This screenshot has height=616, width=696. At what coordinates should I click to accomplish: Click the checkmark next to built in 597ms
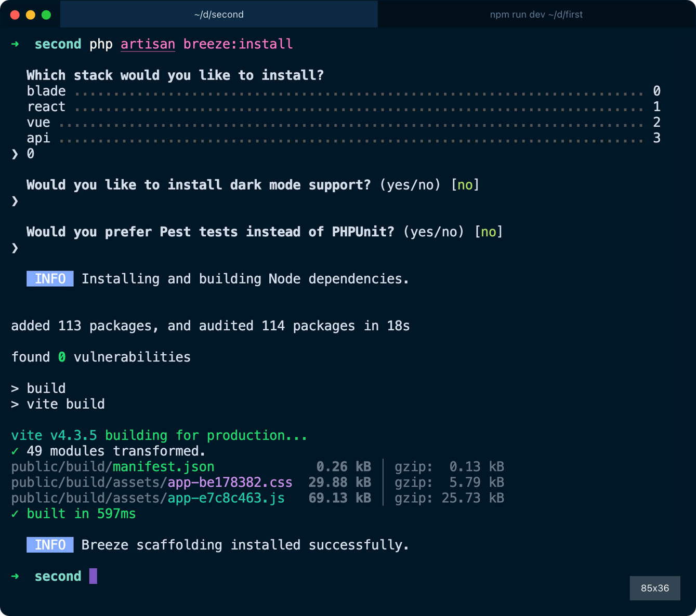[15, 514]
